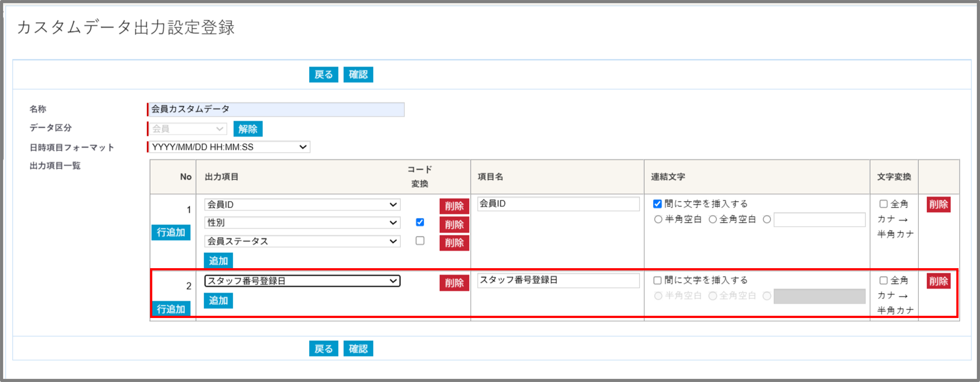The image size is (980, 382).
Task: Expand the 会員ID output item dropdown
Action: [x=302, y=204]
